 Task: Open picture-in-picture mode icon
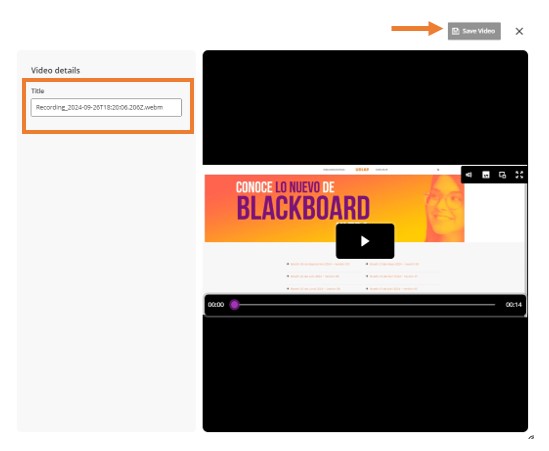(502, 175)
